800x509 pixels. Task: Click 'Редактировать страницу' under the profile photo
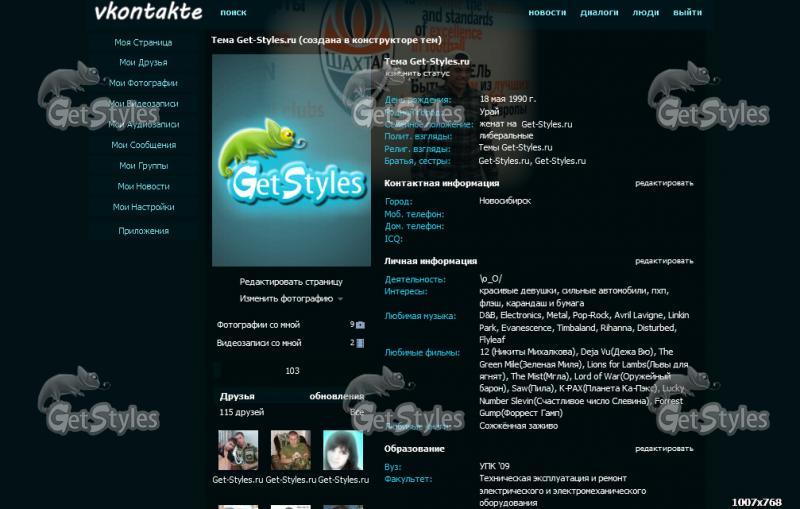coord(291,282)
